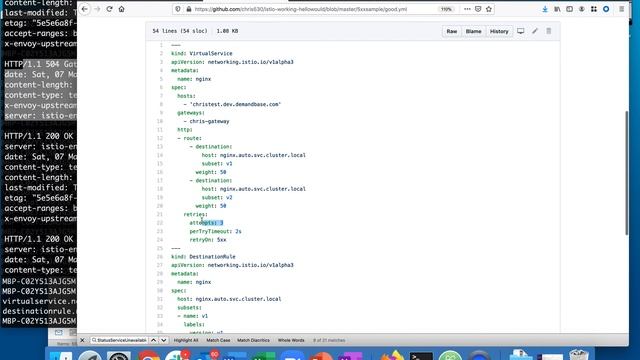Toggle the browser sidebar icon
Screen dimensions: 640x360
[x=569, y=9]
